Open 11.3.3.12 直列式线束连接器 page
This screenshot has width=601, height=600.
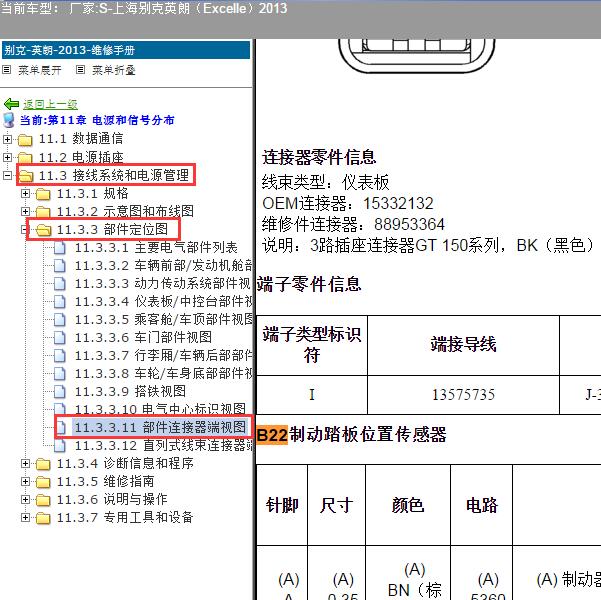tap(163, 445)
